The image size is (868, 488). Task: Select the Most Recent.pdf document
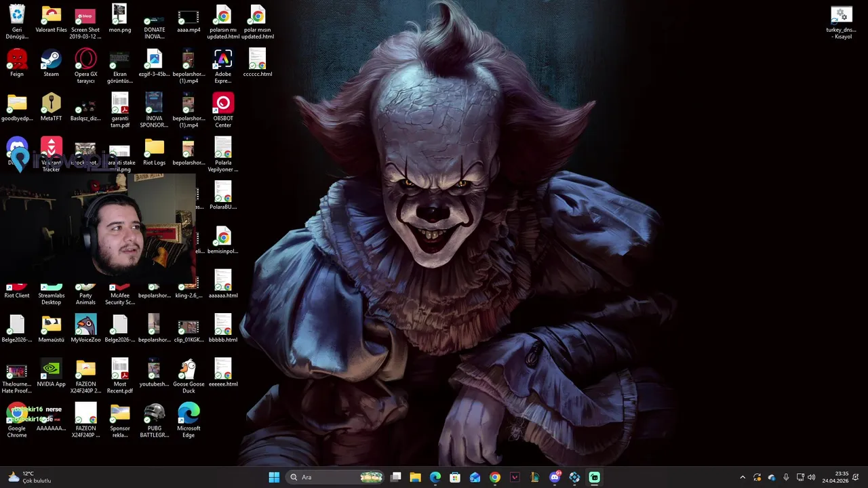(120, 375)
